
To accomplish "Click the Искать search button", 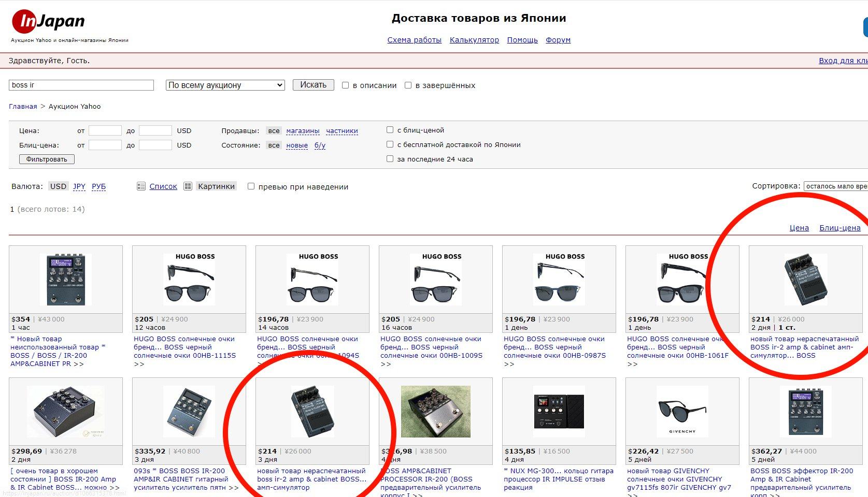I will [x=314, y=85].
